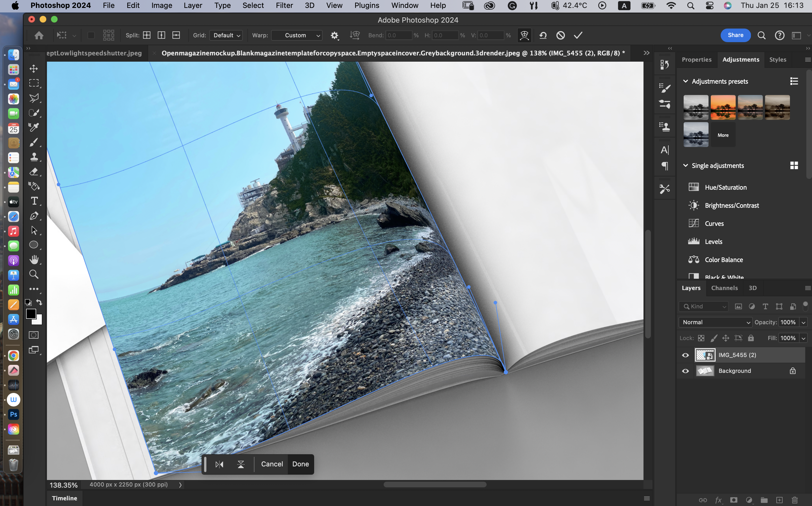Click the blue Share button

point(735,35)
